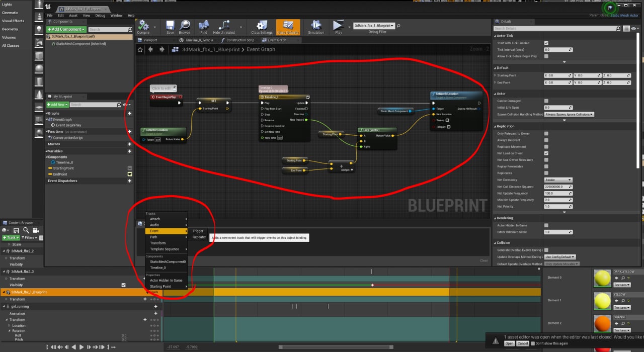The image size is (644, 352).
Task: Add Animation track section plus icon
Action: pyautogui.click(x=156, y=313)
